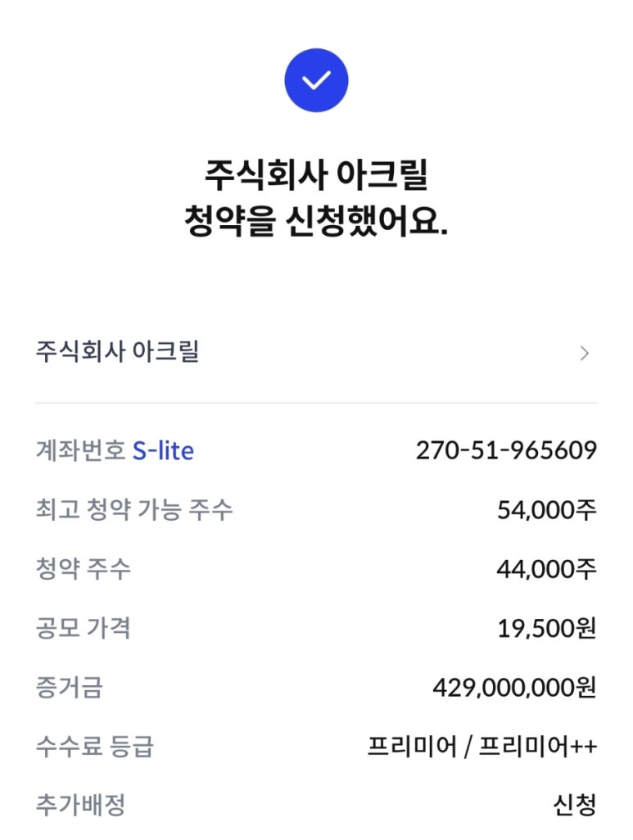This screenshot has width=633, height=840.
Task: Tap the 수수료 등급 label
Action: (94, 747)
